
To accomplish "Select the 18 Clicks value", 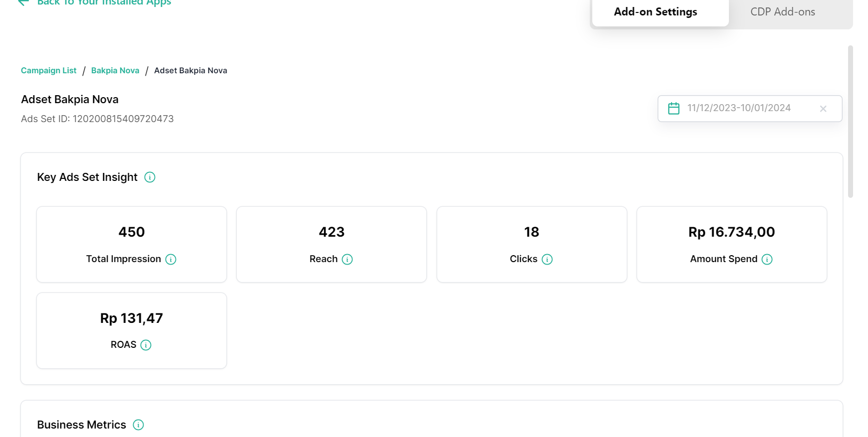I will pyautogui.click(x=531, y=232).
